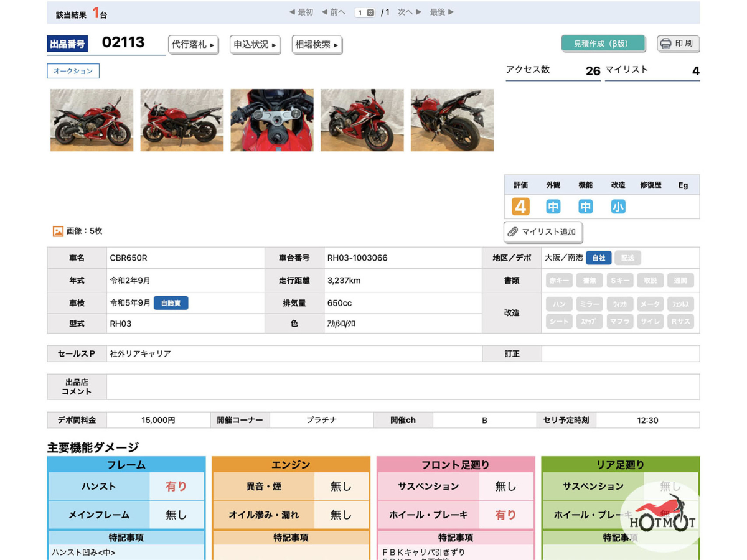Open third thumbnail showing handlebar top clamp
Image resolution: width=747 pixels, height=560 pixels.
[x=272, y=120]
